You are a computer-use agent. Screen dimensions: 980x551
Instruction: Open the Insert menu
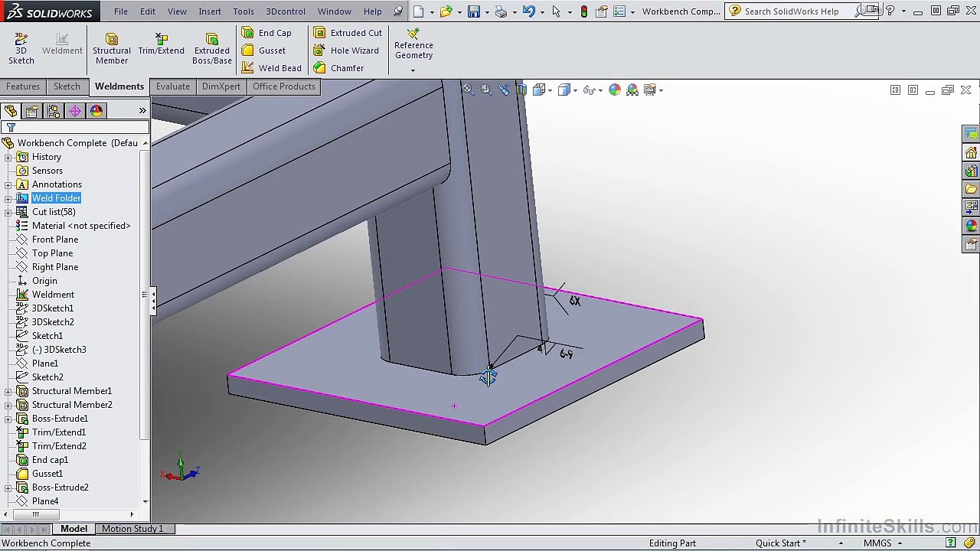210,11
